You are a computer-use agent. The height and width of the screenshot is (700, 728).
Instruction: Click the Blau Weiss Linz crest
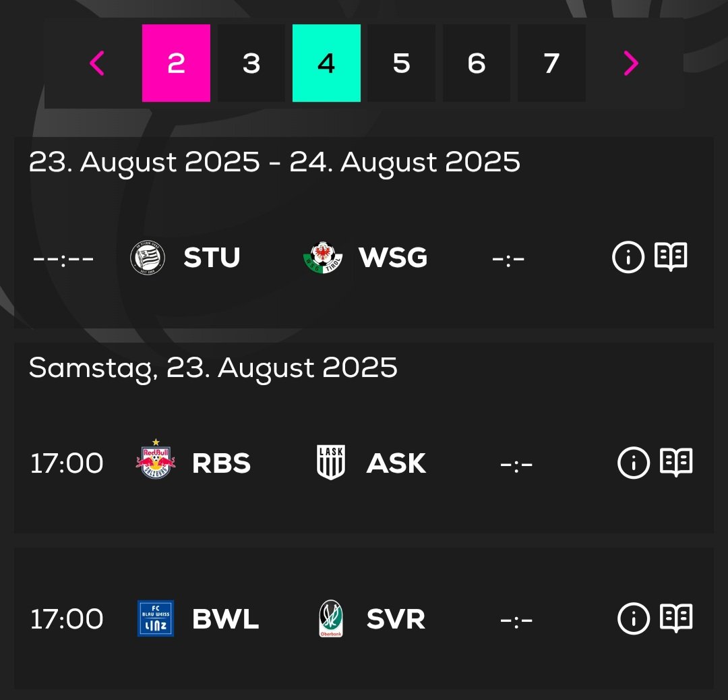point(156,618)
